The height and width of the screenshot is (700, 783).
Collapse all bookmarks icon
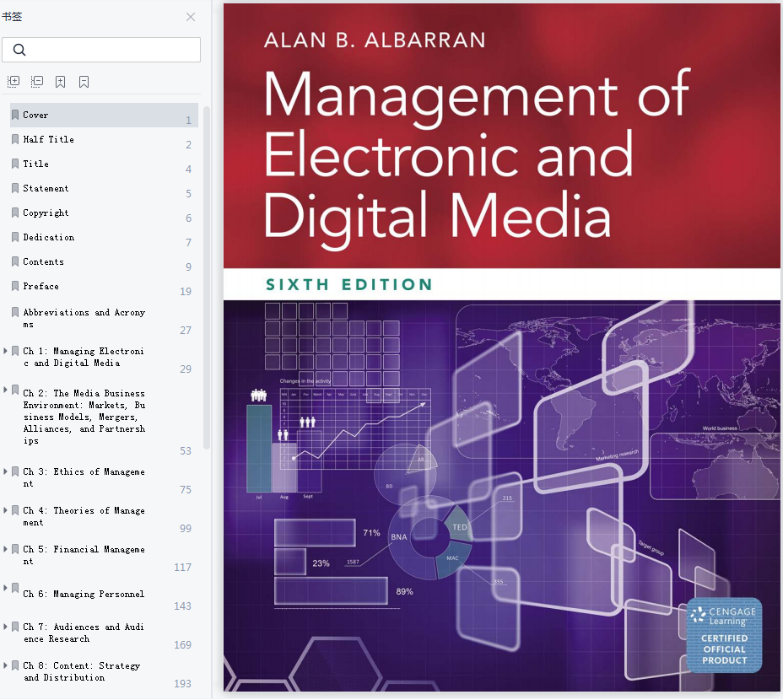tap(37, 81)
